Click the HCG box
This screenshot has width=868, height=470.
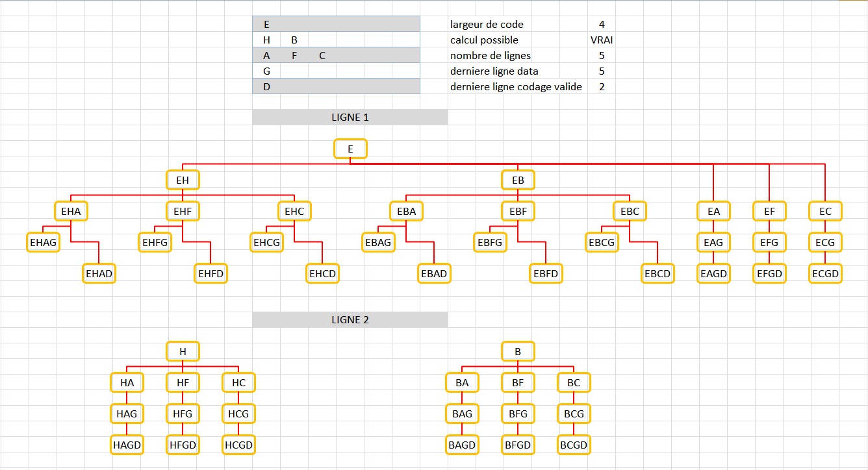tap(238, 414)
